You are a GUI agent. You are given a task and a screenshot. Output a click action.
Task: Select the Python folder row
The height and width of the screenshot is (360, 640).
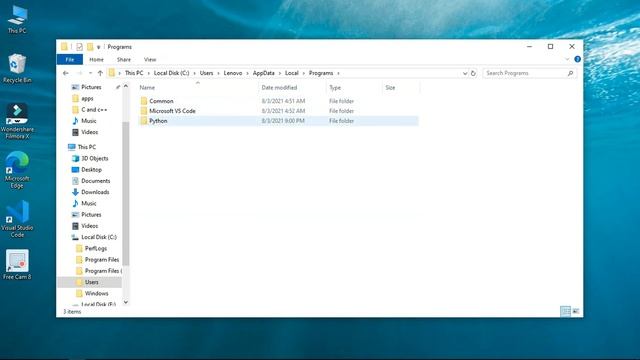coord(279,121)
